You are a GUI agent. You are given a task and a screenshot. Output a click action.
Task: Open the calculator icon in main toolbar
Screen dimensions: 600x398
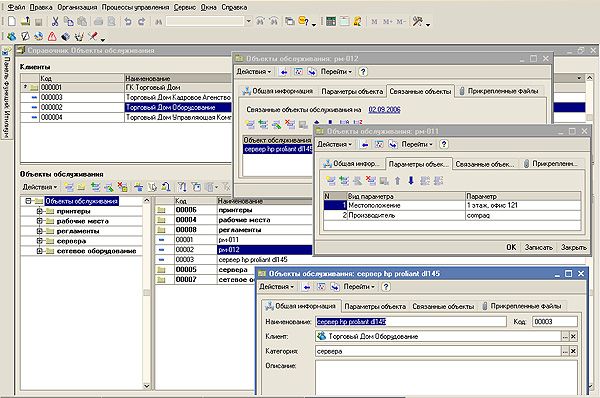(x=331, y=21)
